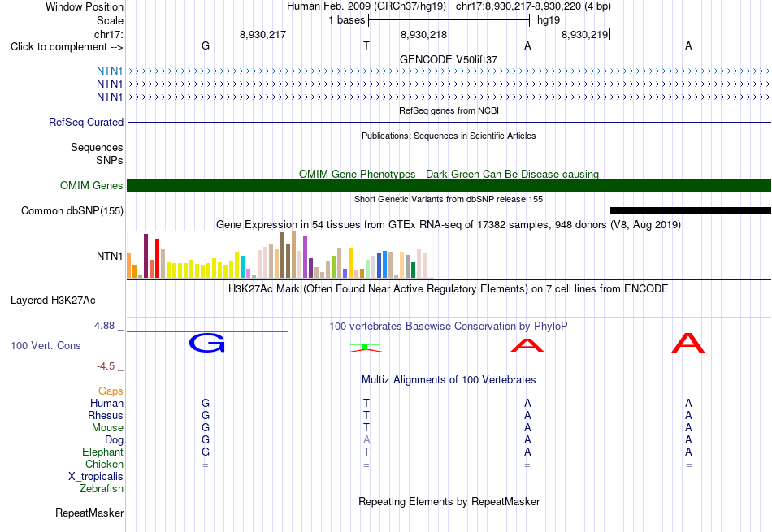Click the gray A in the Dog row
This screenshot has width=772, height=532.
366,440
